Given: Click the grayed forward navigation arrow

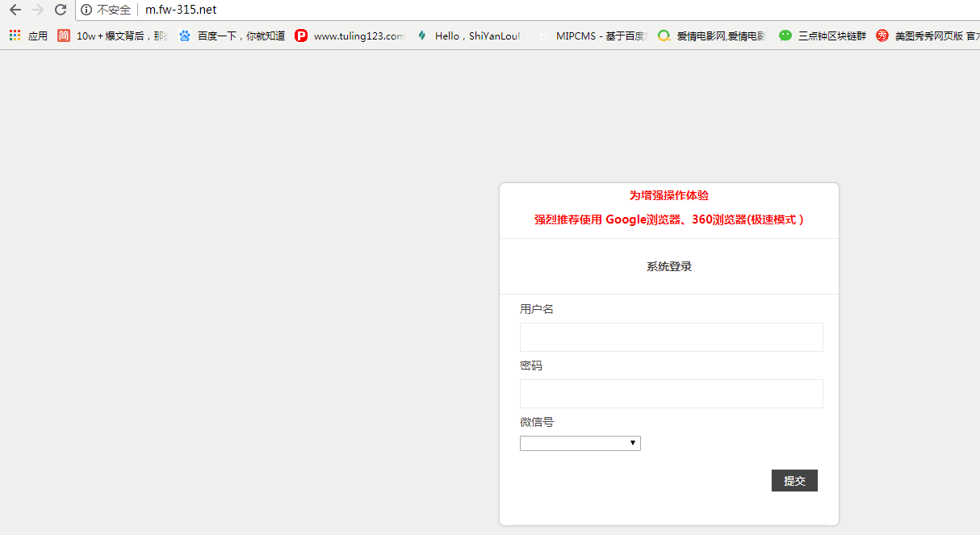Looking at the screenshot, I should (x=36, y=10).
